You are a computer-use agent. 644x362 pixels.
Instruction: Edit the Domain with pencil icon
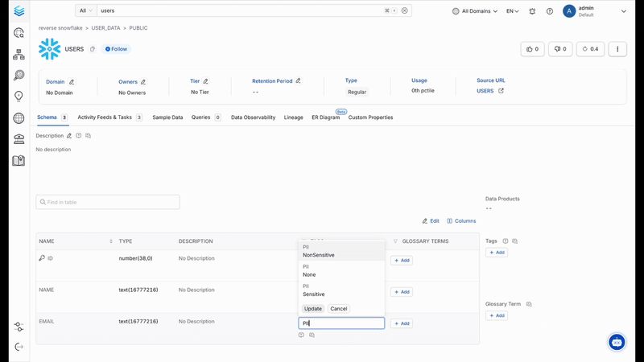coord(72,82)
